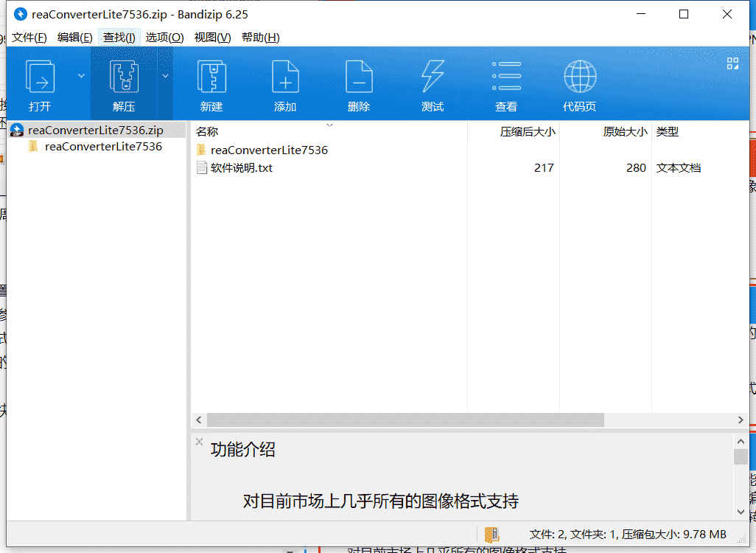The width and height of the screenshot is (756, 553).
Task: Click the Bandizip icon in the title bar
Action: coord(20,15)
